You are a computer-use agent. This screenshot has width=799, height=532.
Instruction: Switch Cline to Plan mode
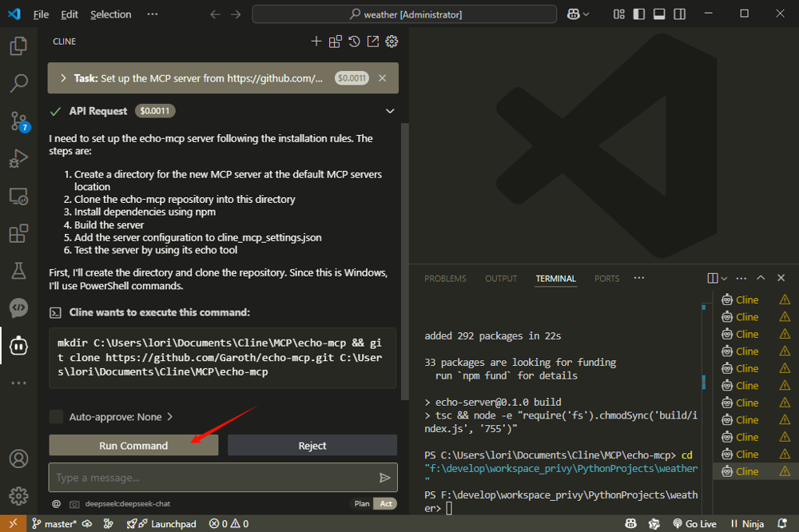[362, 504]
